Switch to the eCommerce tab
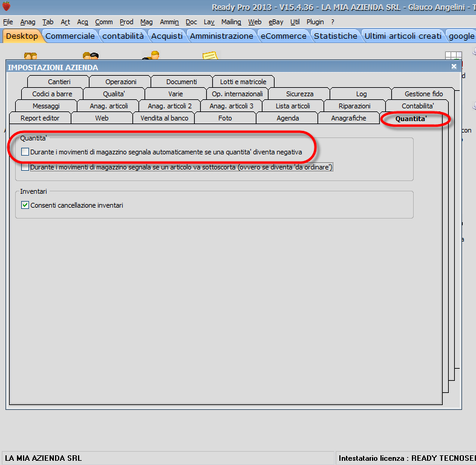This screenshot has width=476, height=465. tap(284, 36)
